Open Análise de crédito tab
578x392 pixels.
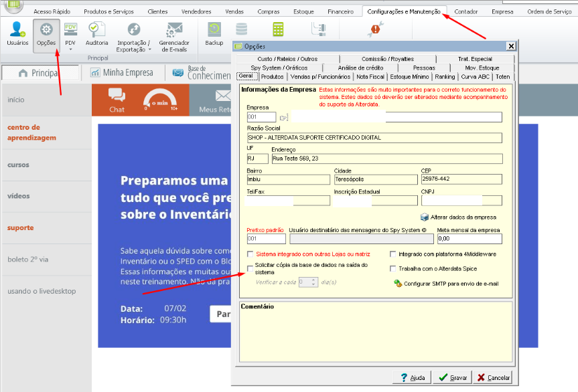tap(360, 68)
